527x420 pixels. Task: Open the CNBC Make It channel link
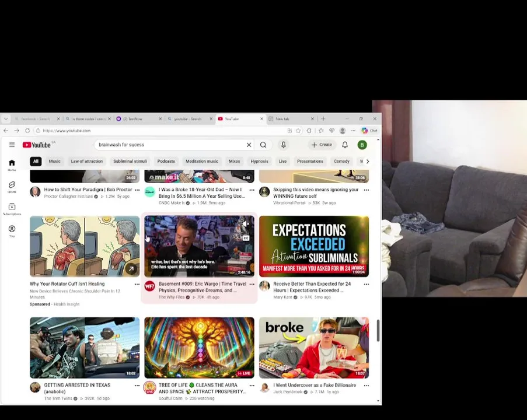172,203
